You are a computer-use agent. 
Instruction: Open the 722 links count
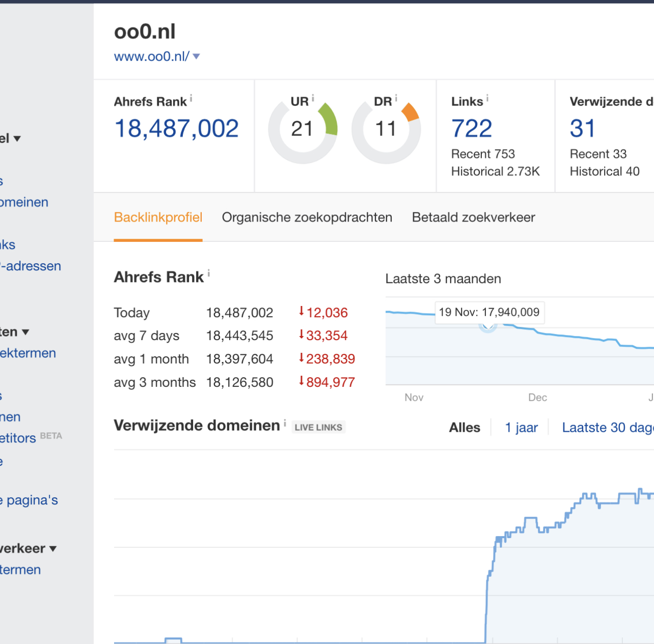472,128
